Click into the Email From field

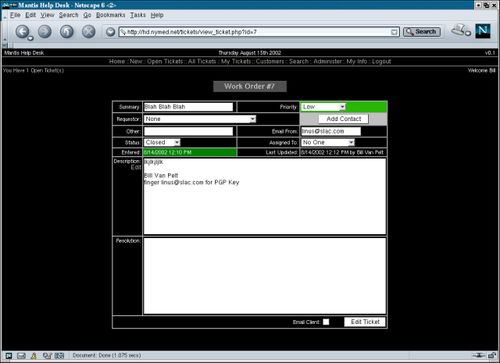331,131
